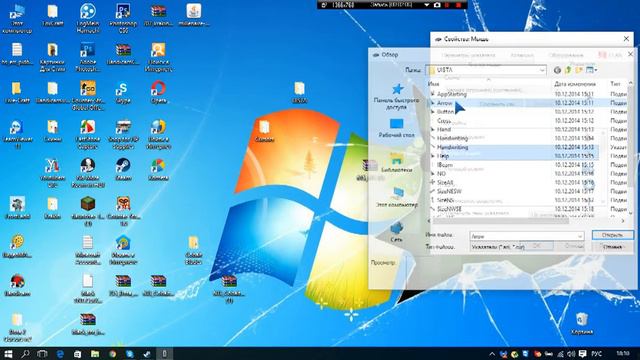The width and height of the screenshot is (640, 360).
Task: Open the Skype desktop shortcut
Action: 123,93
